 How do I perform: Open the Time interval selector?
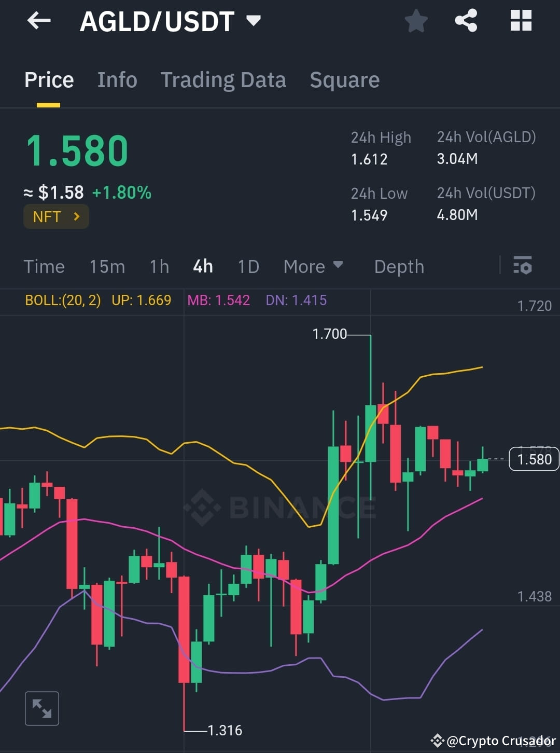[44, 266]
